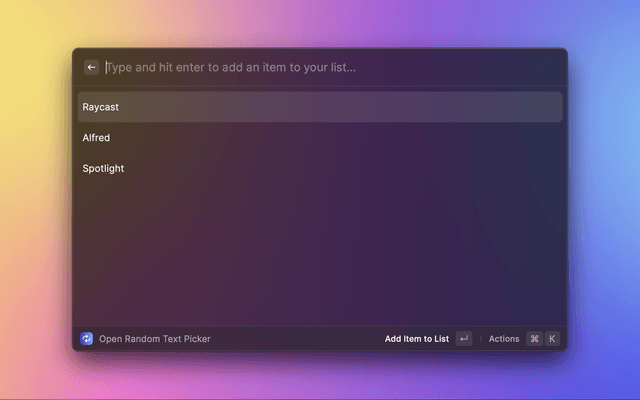Select the Alfred list item
This screenshot has height=400, width=640.
click(96, 138)
